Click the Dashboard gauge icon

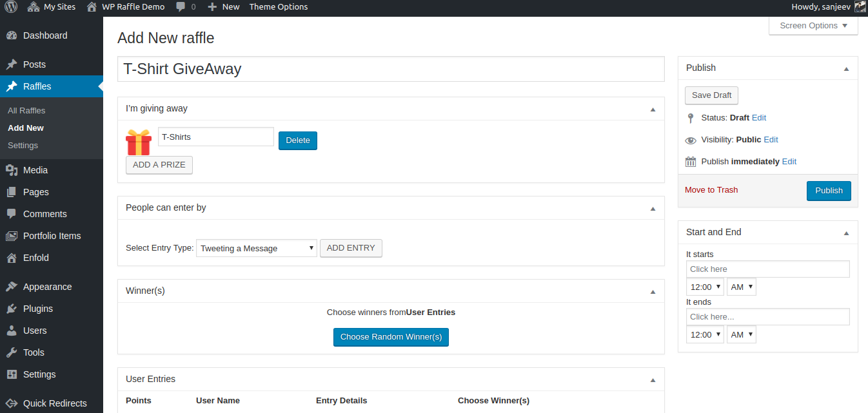pos(12,35)
